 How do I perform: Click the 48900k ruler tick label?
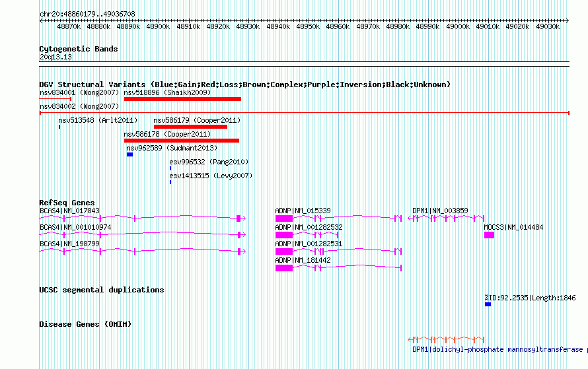[x=159, y=26]
